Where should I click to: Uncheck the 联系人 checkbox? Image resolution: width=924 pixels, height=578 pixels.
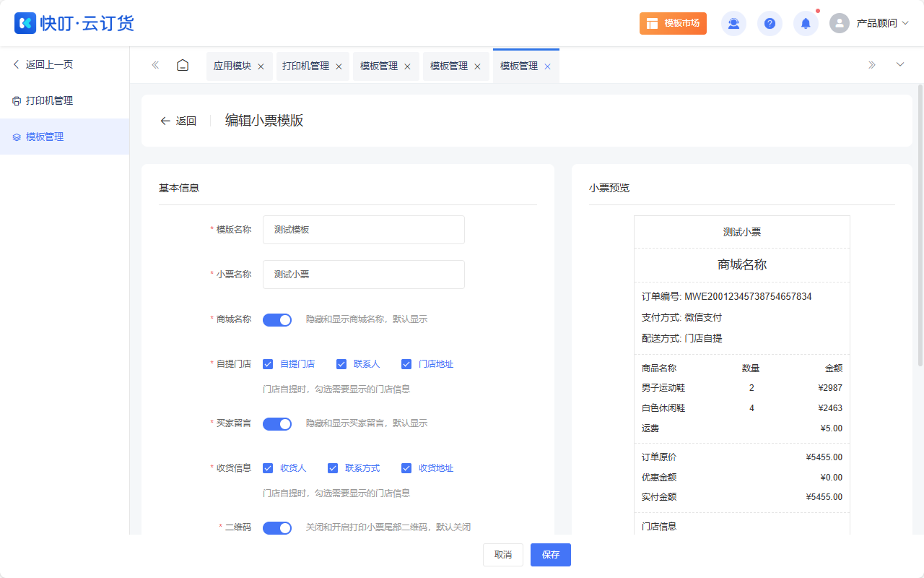coord(341,364)
